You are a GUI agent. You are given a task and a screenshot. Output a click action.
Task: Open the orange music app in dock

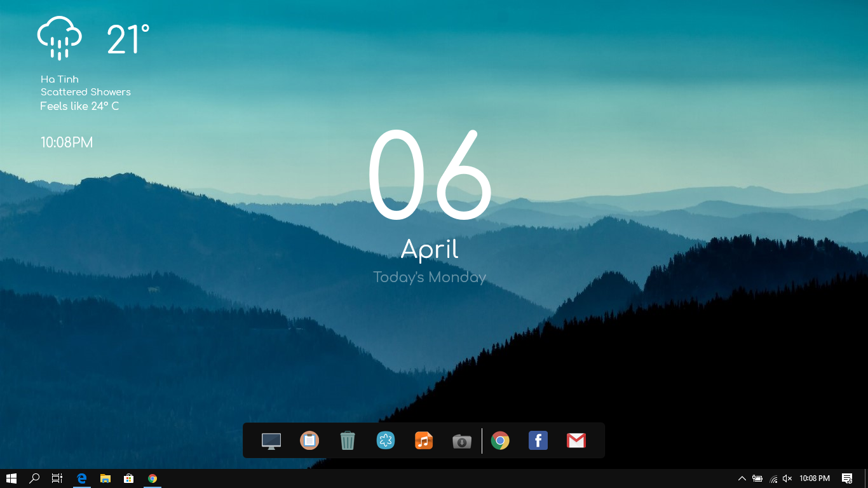coord(424,440)
